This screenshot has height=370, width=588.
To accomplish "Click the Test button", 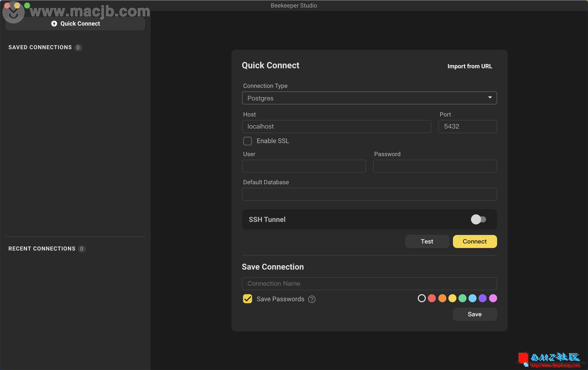I will coord(427,241).
